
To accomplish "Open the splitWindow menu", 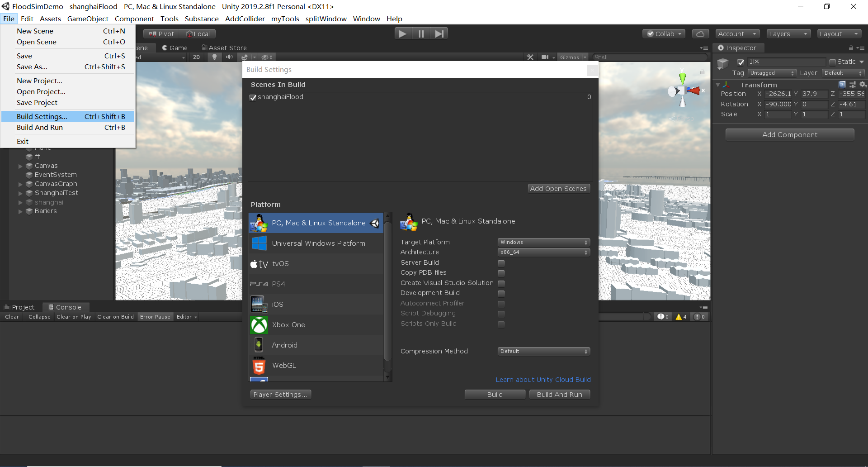I will pos(326,19).
